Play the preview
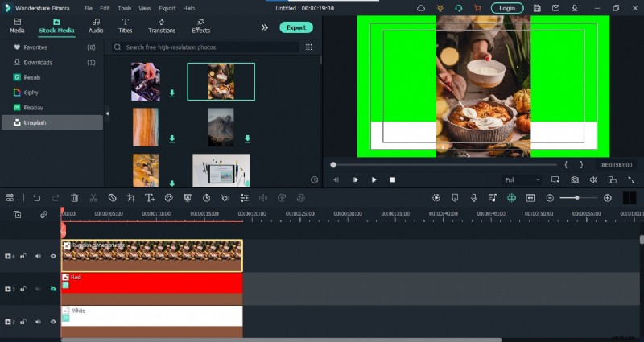The width and height of the screenshot is (644, 342). 374,179
